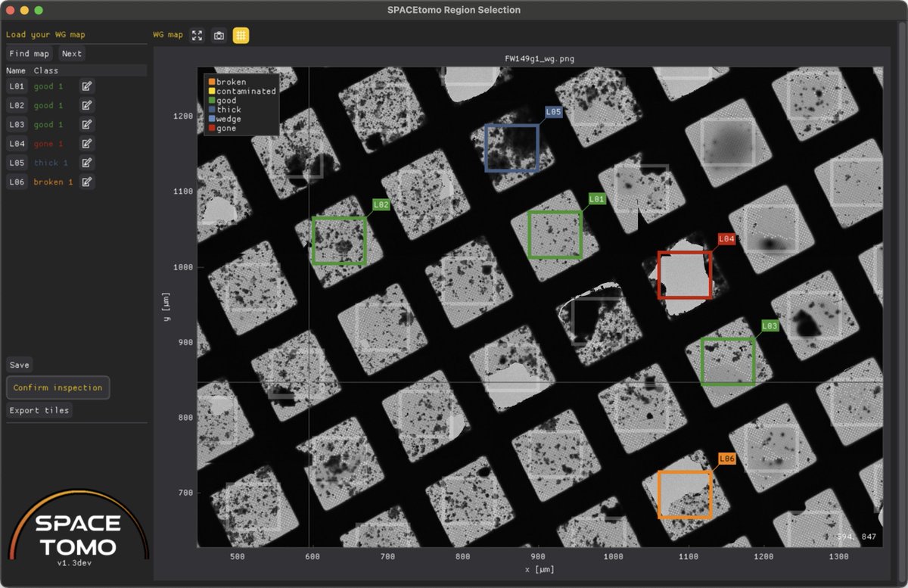This screenshot has width=908, height=588.
Task: Click inside the blue L05 region box
Action: pos(512,148)
